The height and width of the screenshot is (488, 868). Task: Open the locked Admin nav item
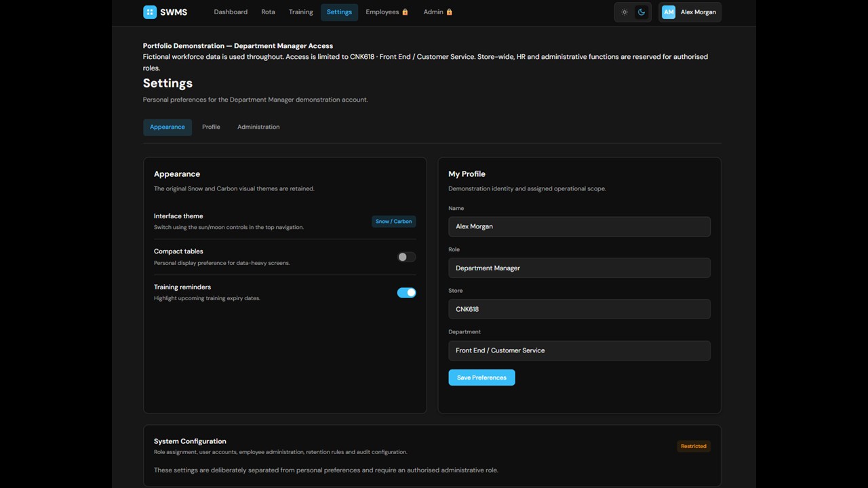click(437, 12)
